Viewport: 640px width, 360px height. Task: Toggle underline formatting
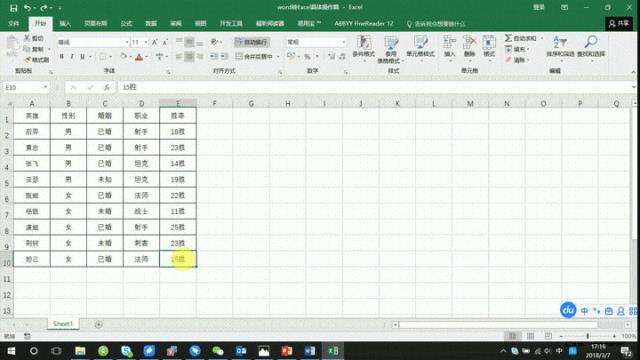(82, 56)
